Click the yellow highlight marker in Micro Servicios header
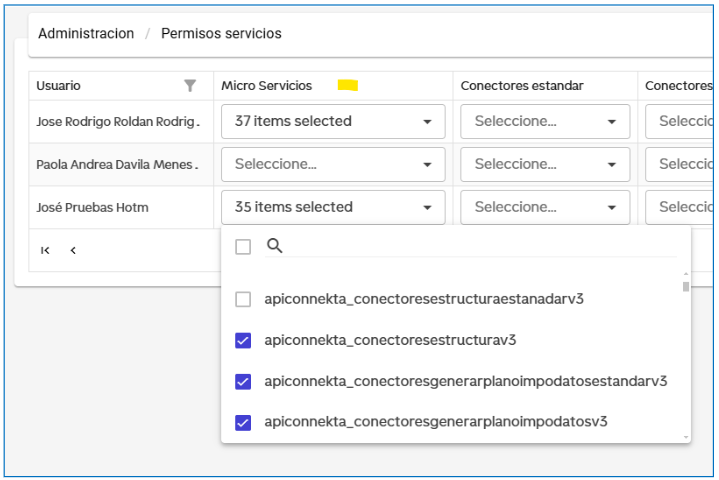The height and width of the screenshot is (480, 719). [x=347, y=86]
